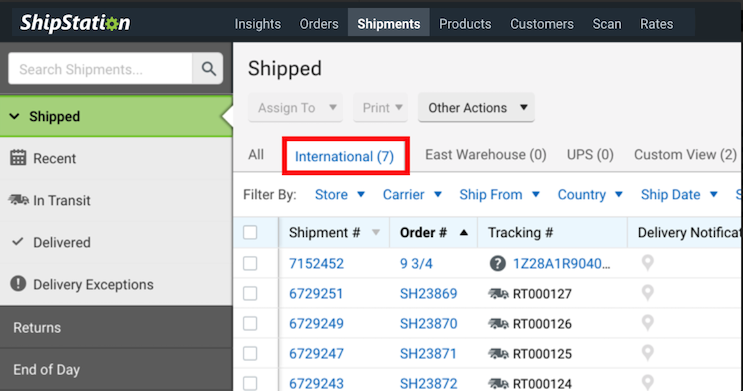This screenshot has height=391, width=743.
Task: Collapse the Shipped section chevron
Action: click(x=15, y=116)
